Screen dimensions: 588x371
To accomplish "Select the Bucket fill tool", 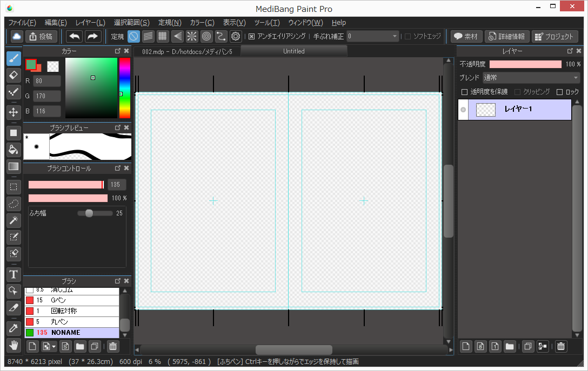I will click(14, 150).
